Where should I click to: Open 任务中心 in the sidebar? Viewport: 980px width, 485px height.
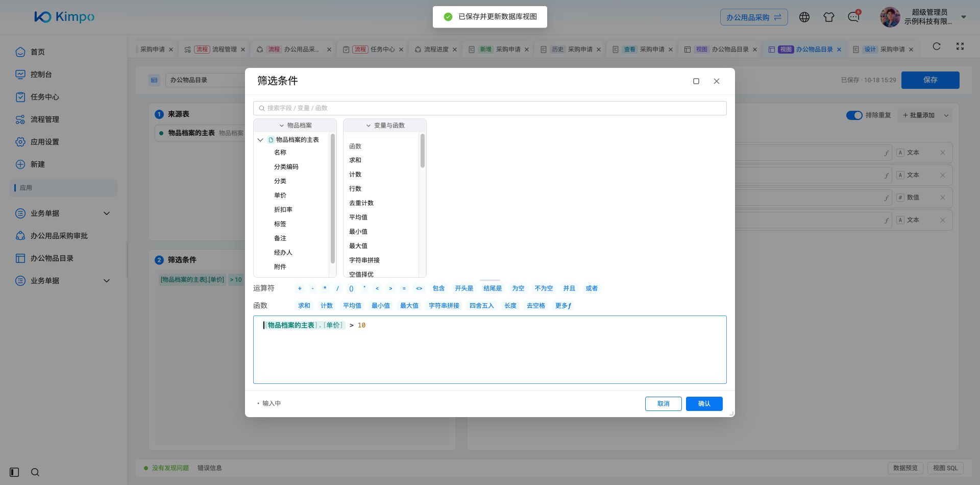pyautogui.click(x=44, y=97)
